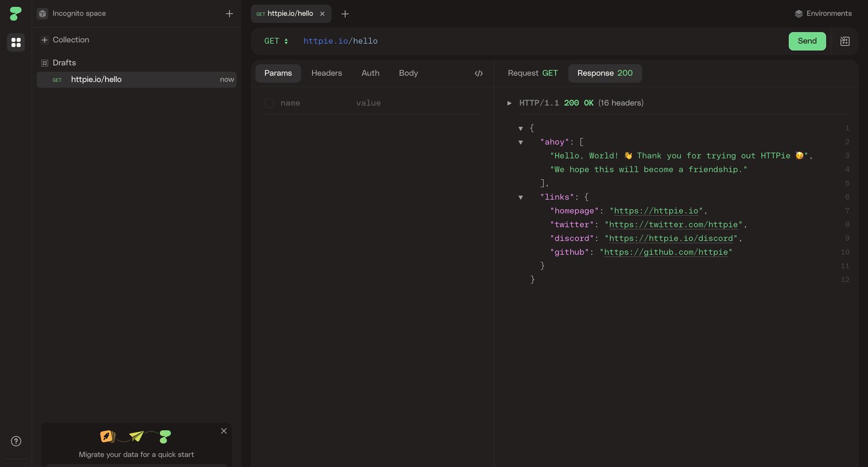Switch to the Auth tab
The height and width of the screenshot is (467, 868).
click(370, 73)
